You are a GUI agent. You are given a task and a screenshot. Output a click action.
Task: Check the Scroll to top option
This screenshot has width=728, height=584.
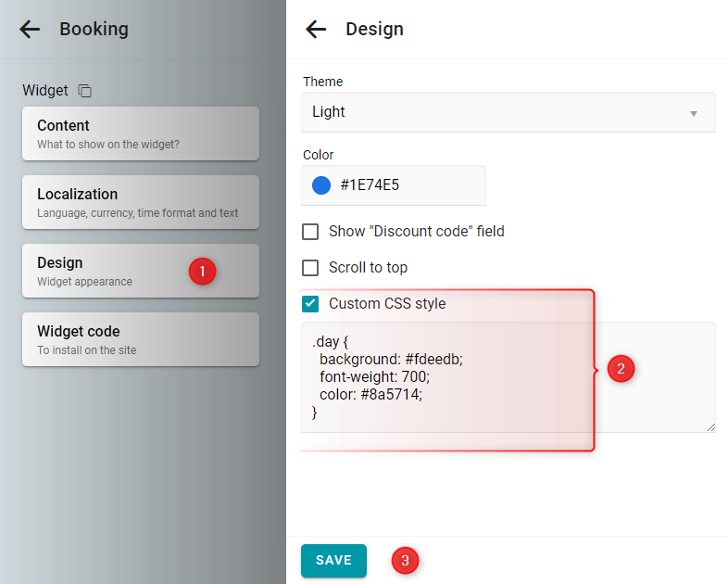[x=310, y=268]
